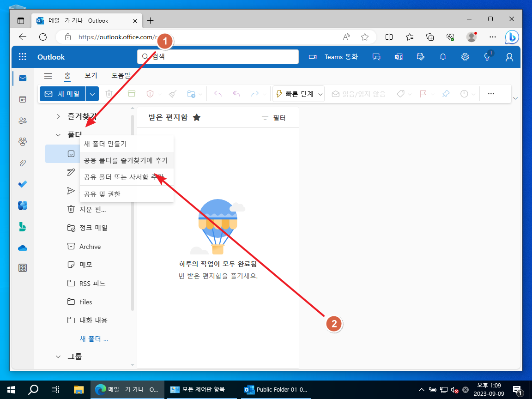
Task: Open the OneDrive cloud app in sidebar
Action: point(23,248)
